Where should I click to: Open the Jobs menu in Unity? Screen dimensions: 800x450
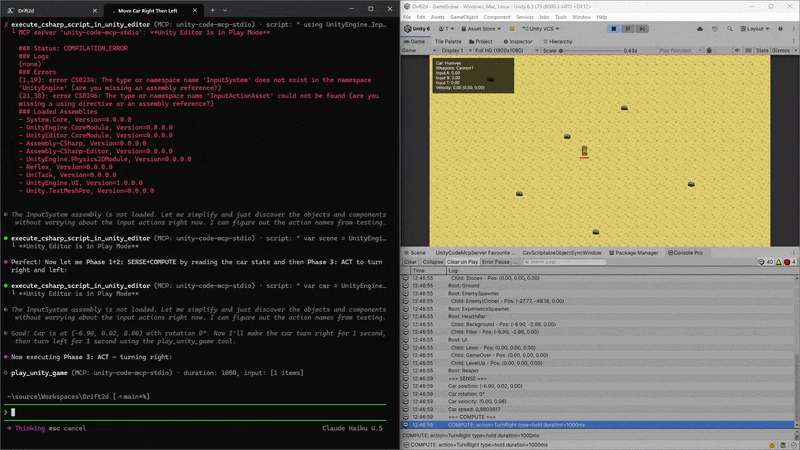[x=544, y=17]
